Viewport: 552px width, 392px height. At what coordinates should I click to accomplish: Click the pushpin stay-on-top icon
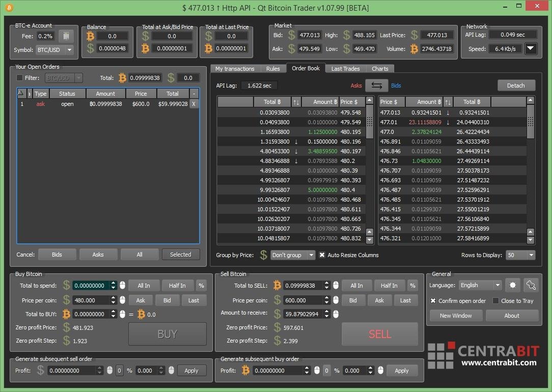(x=531, y=285)
